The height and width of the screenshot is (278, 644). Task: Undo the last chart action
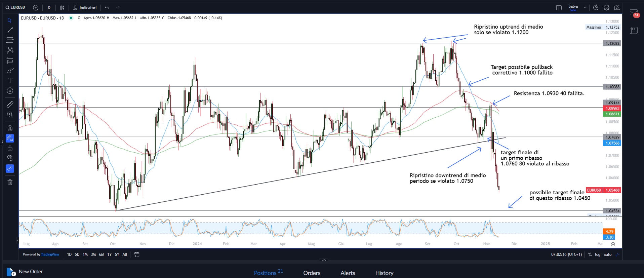107,7
